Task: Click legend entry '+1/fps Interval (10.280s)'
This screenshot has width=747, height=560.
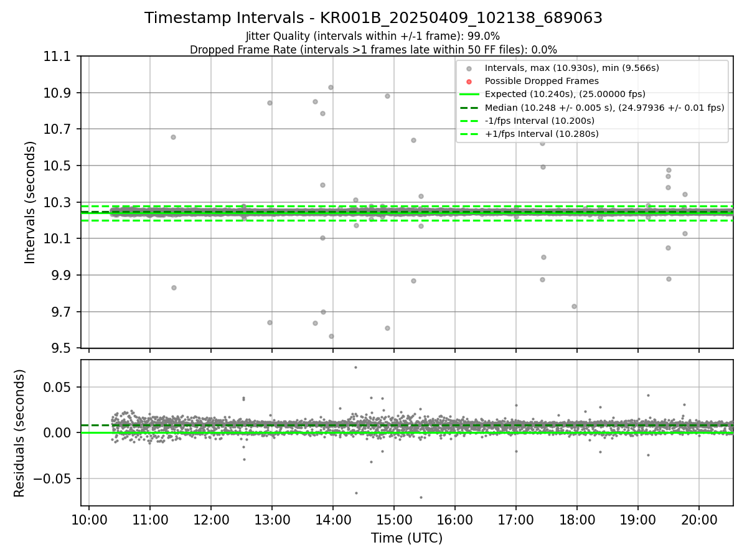Action: (x=542, y=134)
